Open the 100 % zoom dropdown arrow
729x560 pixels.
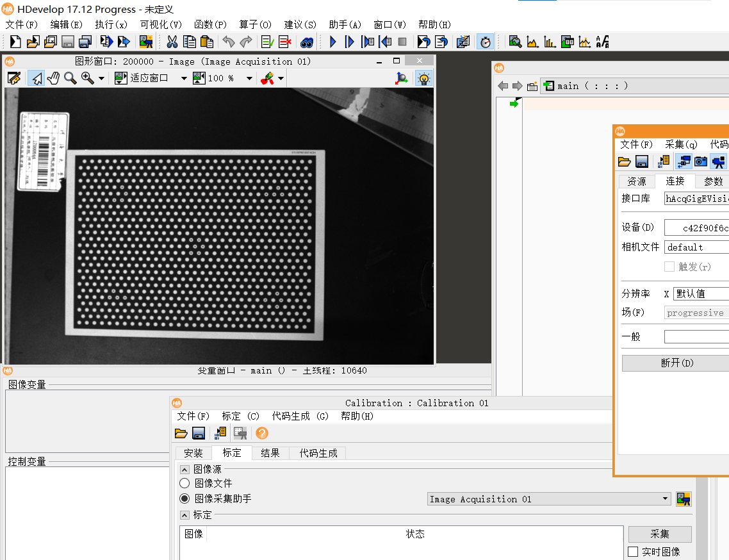249,78
